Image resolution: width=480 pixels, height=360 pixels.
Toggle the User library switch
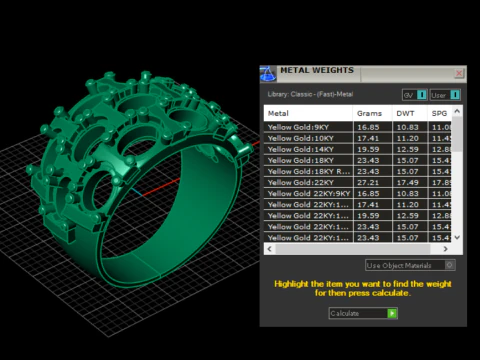coord(445,95)
